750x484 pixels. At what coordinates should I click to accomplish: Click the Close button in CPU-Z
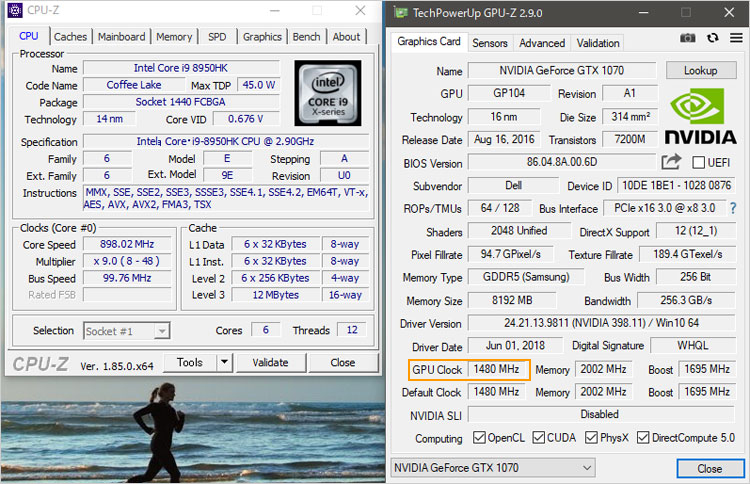pyautogui.click(x=342, y=363)
